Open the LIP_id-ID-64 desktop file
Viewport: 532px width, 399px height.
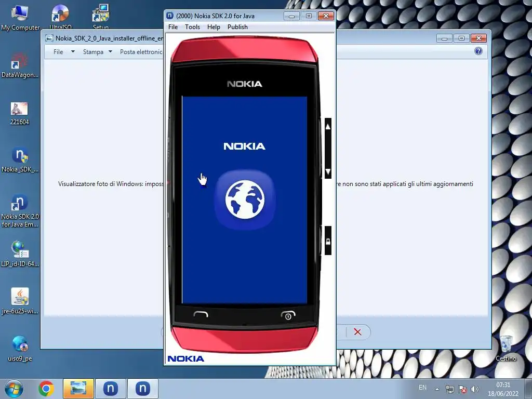pyautogui.click(x=20, y=254)
